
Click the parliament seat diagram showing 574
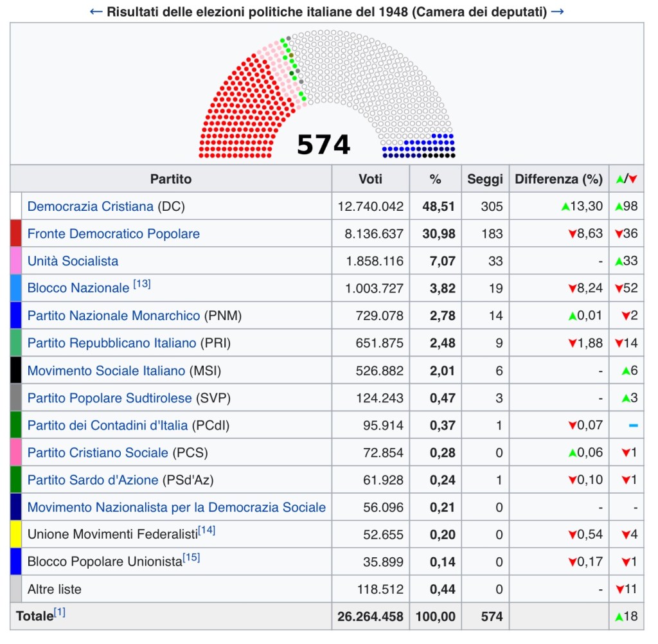326,96
